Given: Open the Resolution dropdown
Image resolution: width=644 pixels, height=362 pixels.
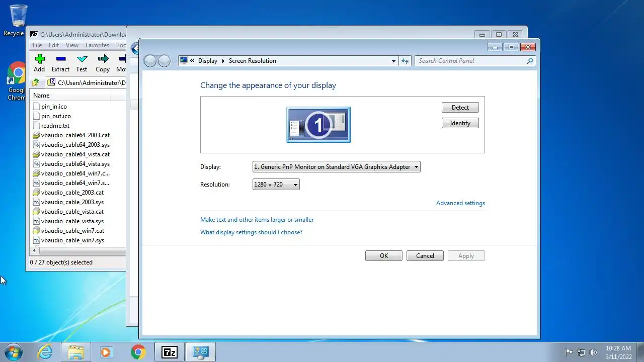Looking at the screenshot, I should 276,185.
